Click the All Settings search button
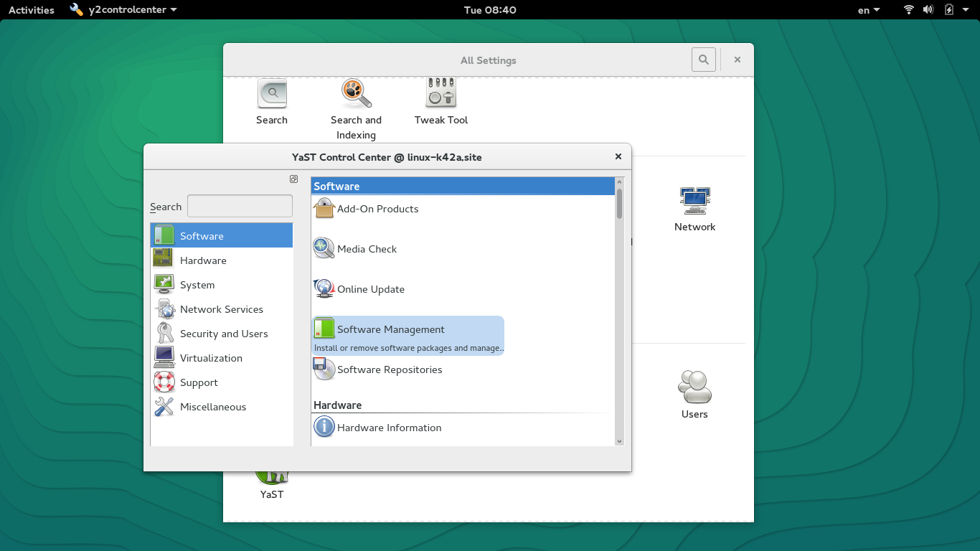The image size is (980, 551). [703, 60]
